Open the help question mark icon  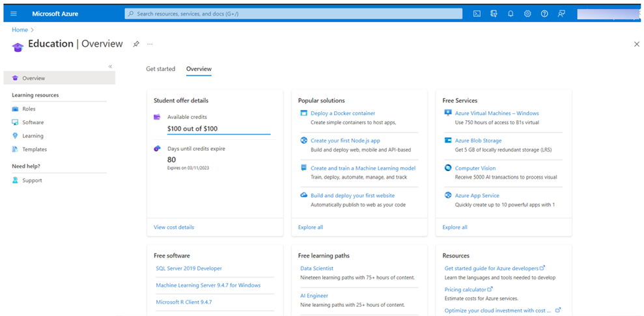point(544,14)
